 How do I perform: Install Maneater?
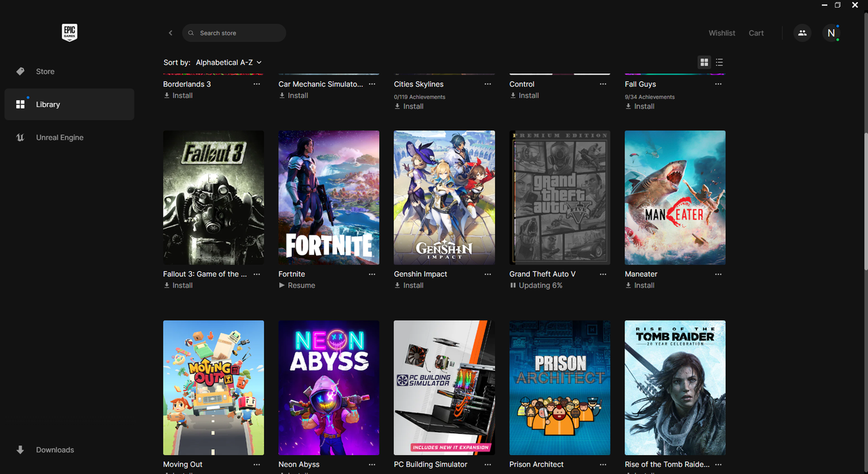639,285
